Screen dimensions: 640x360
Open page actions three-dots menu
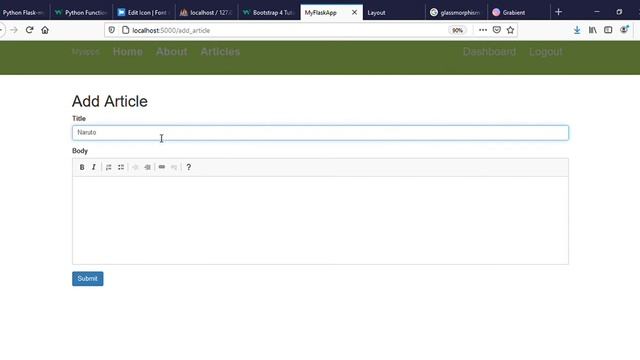(x=483, y=30)
